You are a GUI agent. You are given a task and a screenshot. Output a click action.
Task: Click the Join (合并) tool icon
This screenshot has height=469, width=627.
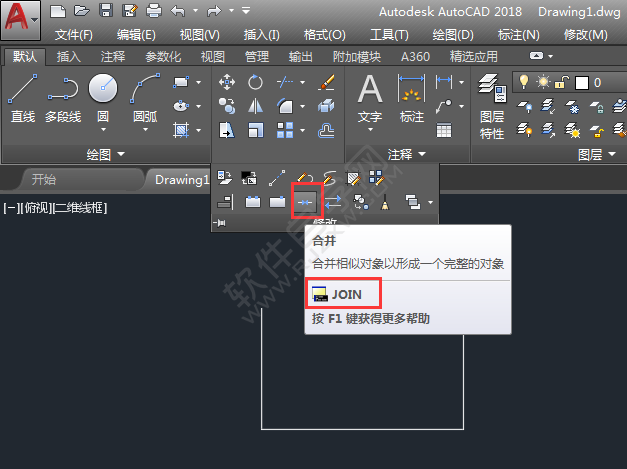(x=306, y=202)
